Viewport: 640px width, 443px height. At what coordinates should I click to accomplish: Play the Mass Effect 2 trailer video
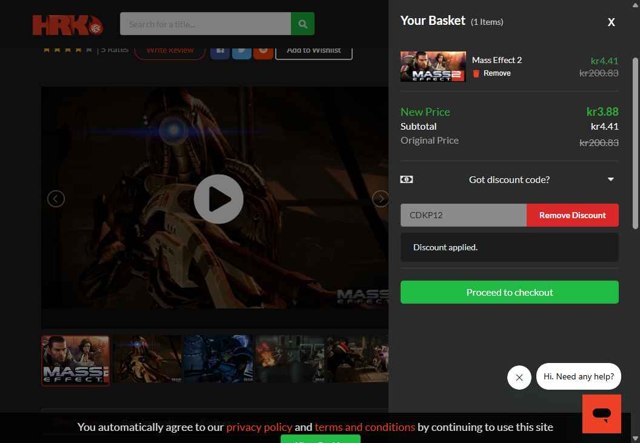[218, 199]
